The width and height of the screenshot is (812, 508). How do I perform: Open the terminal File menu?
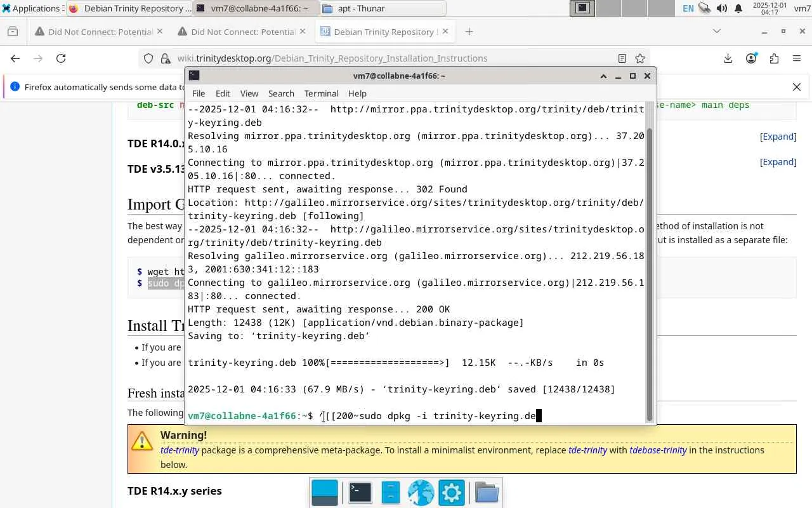[199, 93]
